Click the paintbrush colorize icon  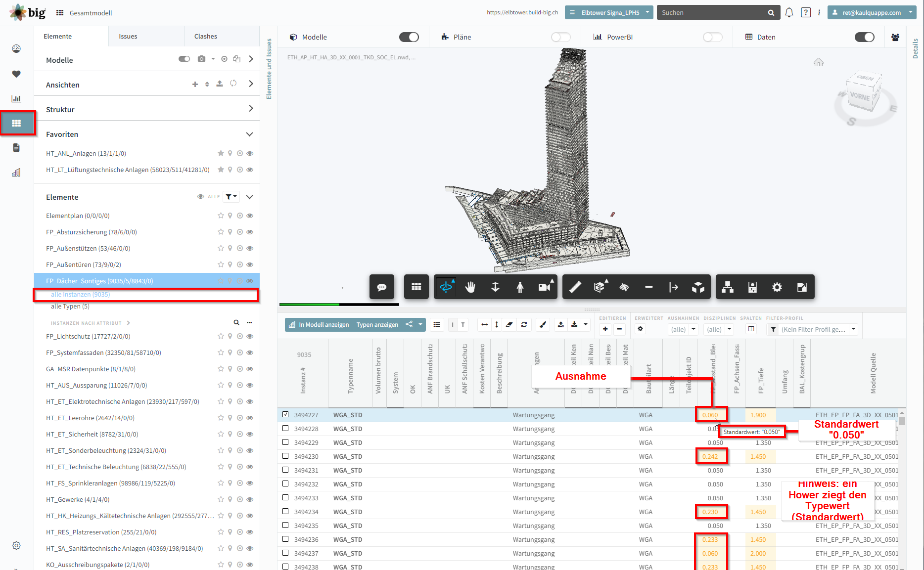(x=543, y=325)
